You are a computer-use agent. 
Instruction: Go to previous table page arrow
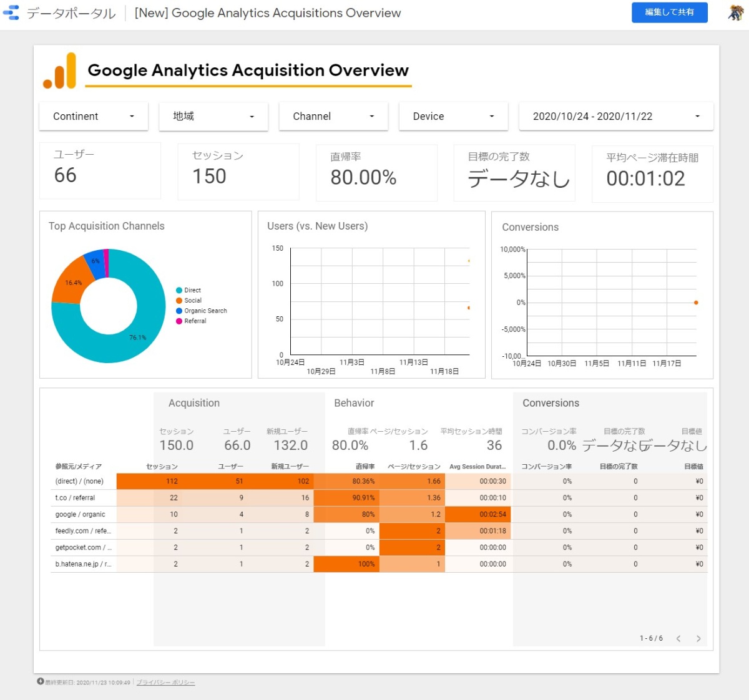(x=678, y=638)
